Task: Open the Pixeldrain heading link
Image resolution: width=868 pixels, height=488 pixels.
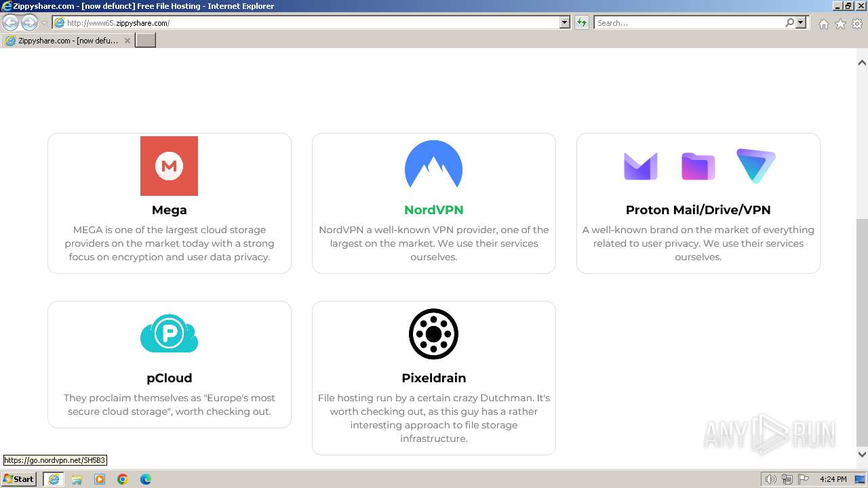Action: pos(433,378)
